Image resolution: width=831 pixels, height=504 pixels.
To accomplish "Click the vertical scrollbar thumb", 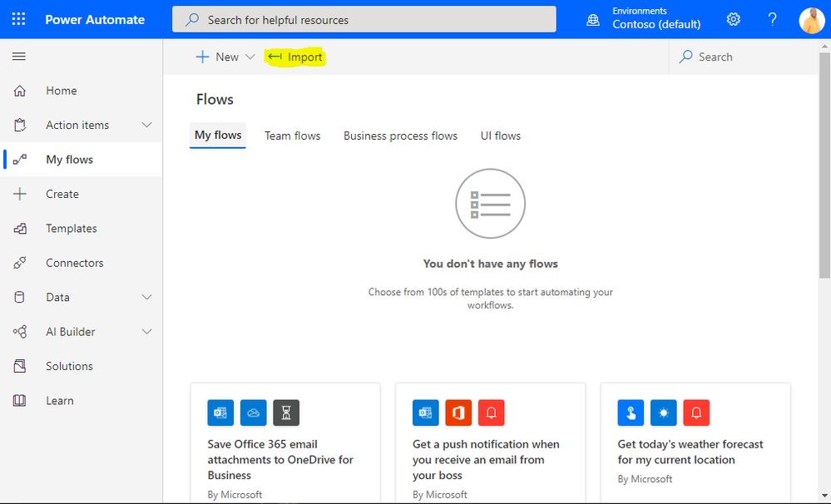I will coord(824,165).
